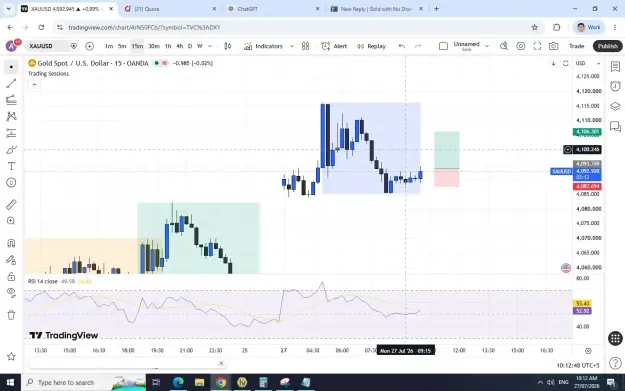Toggle hide all drawings eye icon
The image size is (625, 391).
click(11, 293)
